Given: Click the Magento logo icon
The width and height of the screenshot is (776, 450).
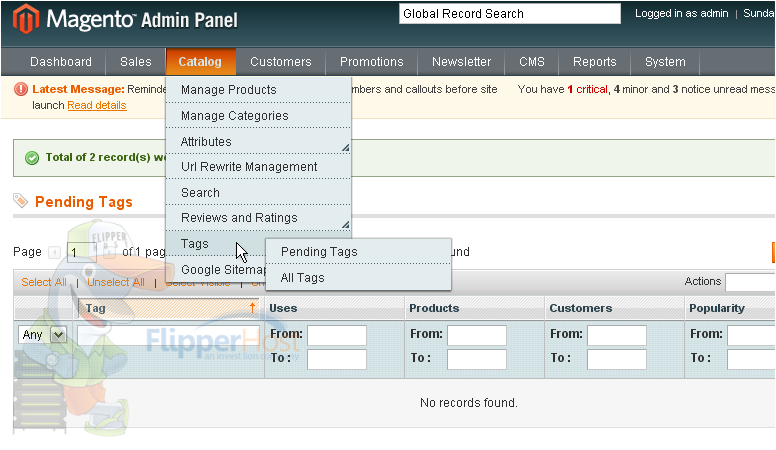Looking at the screenshot, I should [26, 19].
